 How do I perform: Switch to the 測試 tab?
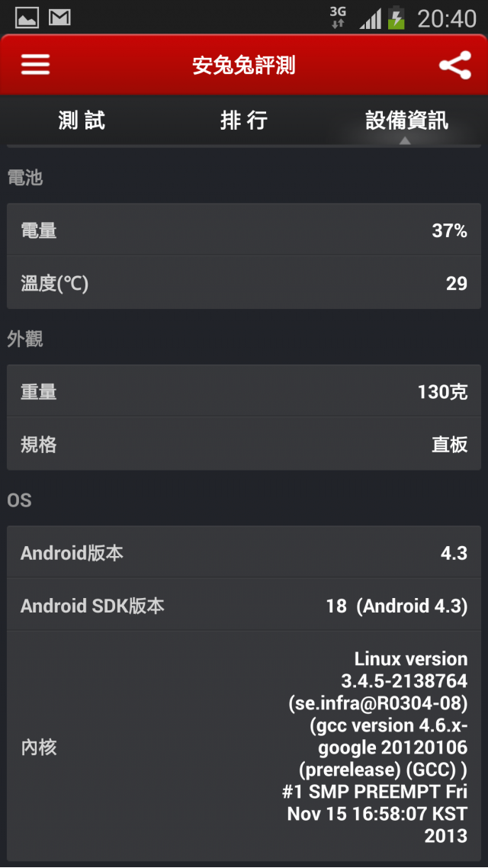coord(82,120)
